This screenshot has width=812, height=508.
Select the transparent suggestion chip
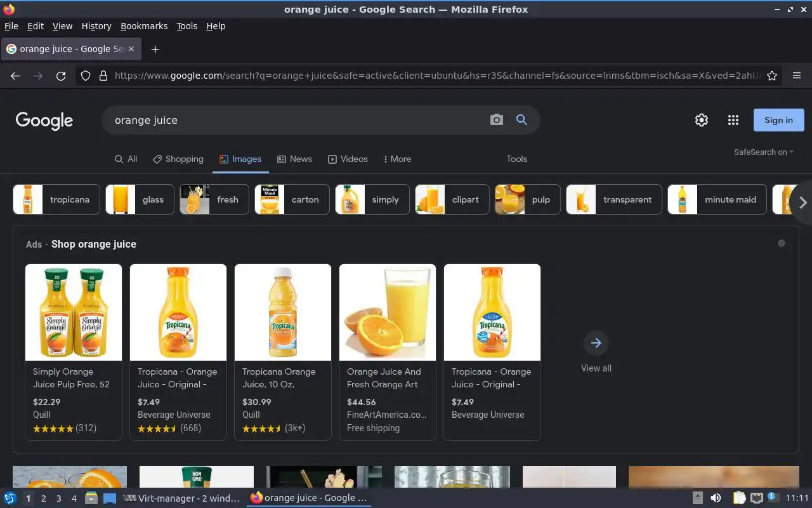614,199
